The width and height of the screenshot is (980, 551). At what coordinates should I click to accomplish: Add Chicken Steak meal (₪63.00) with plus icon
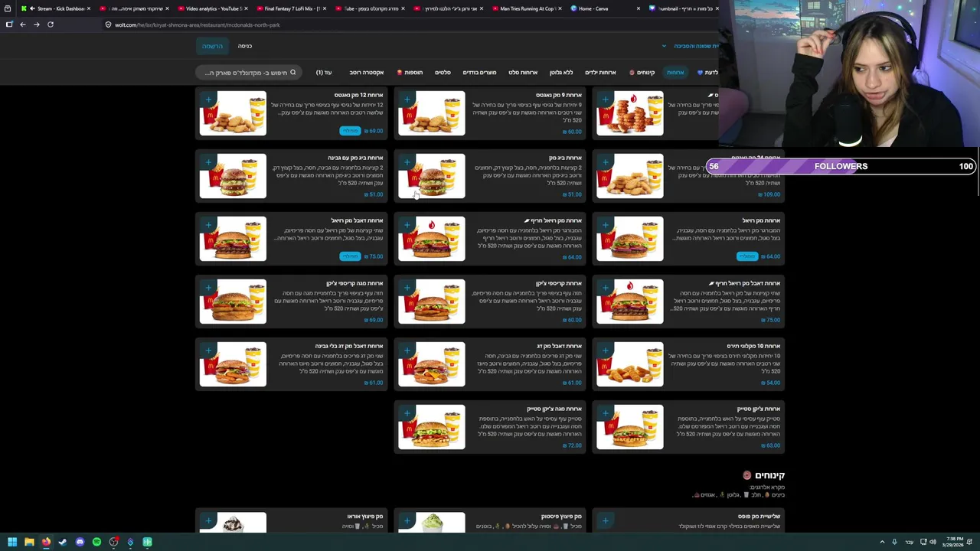(x=605, y=413)
